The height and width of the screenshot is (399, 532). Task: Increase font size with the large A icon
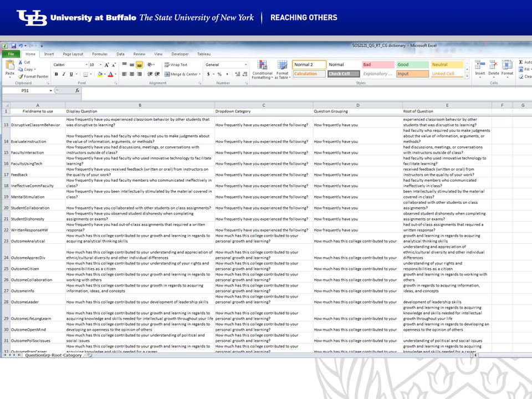[x=107, y=64]
